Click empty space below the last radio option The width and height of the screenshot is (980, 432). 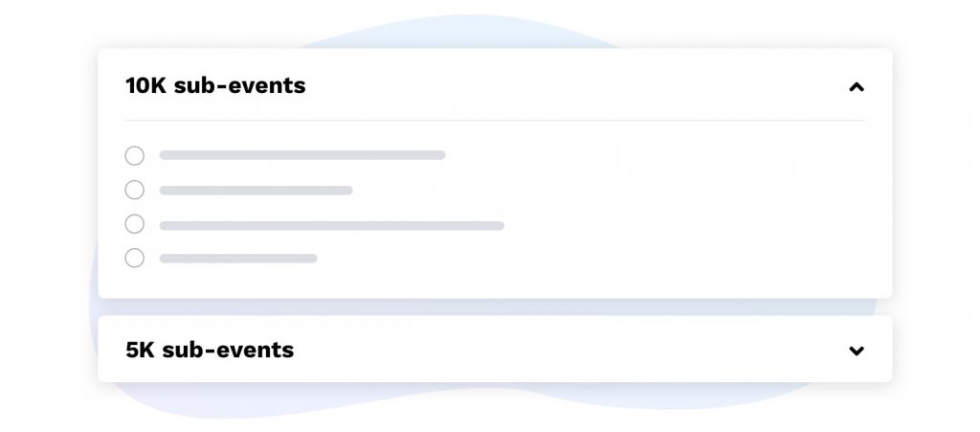point(287,282)
